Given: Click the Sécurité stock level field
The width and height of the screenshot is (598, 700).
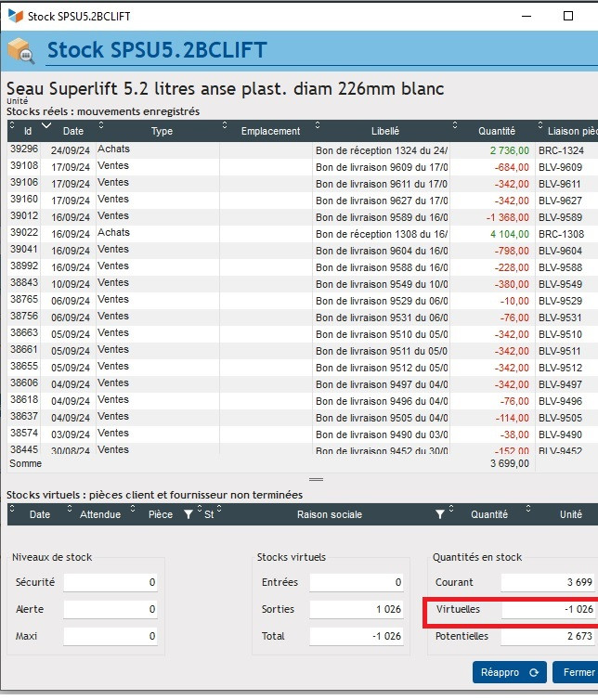Looking at the screenshot, I should (110, 582).
